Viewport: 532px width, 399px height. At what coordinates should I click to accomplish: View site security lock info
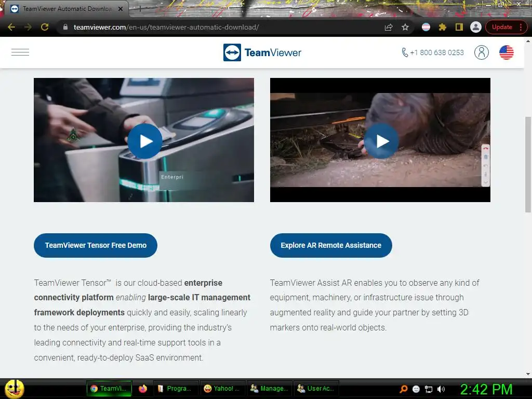[65, 27]
